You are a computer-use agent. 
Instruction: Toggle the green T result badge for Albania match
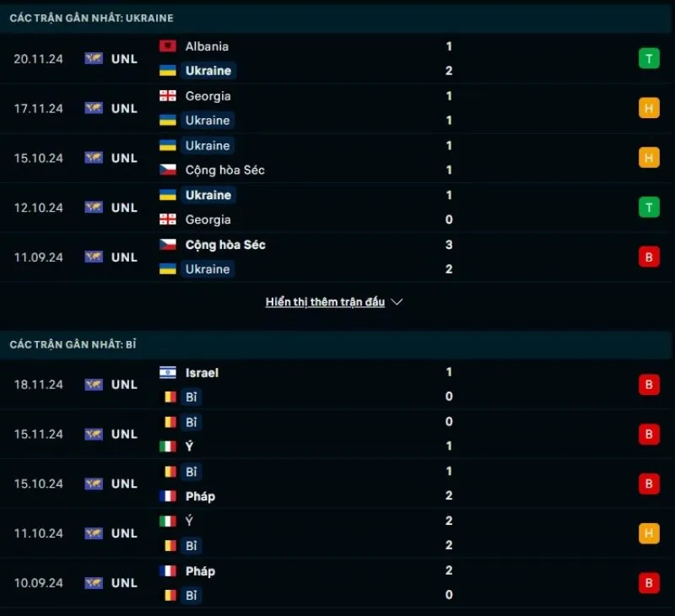[649, 58]
